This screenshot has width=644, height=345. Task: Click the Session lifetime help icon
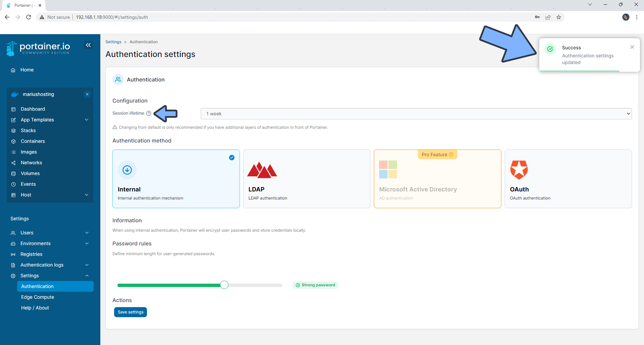(x=149, y=113)
